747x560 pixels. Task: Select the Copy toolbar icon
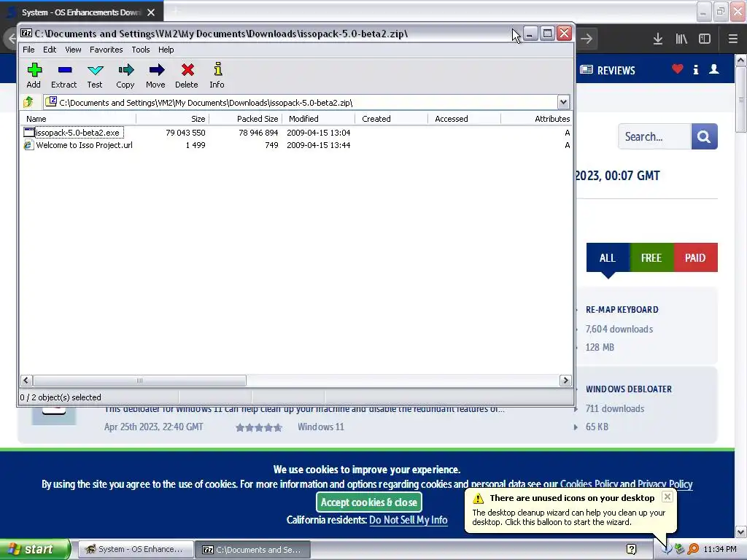click(125, 71)
